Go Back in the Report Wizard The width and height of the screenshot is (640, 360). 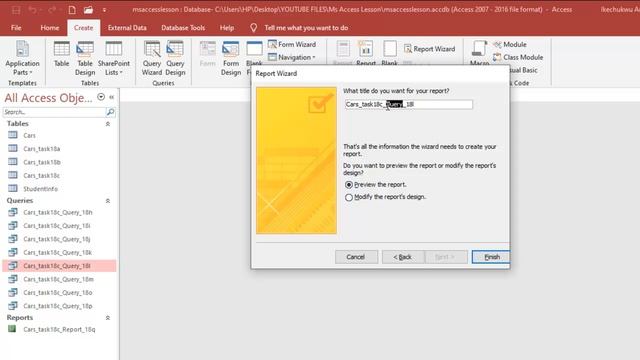tap(402, 257)
